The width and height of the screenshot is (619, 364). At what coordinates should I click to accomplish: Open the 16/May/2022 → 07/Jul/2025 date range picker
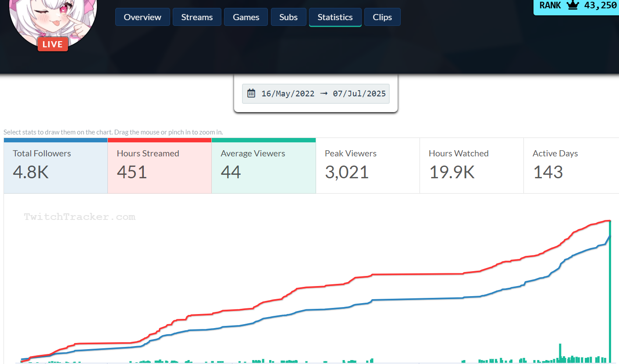[316, 93]
